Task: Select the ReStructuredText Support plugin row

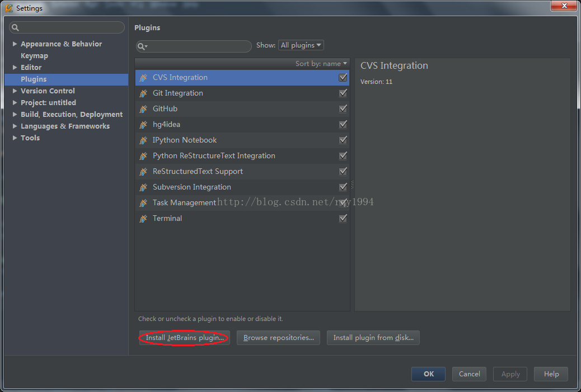Action: click(198, 172)
